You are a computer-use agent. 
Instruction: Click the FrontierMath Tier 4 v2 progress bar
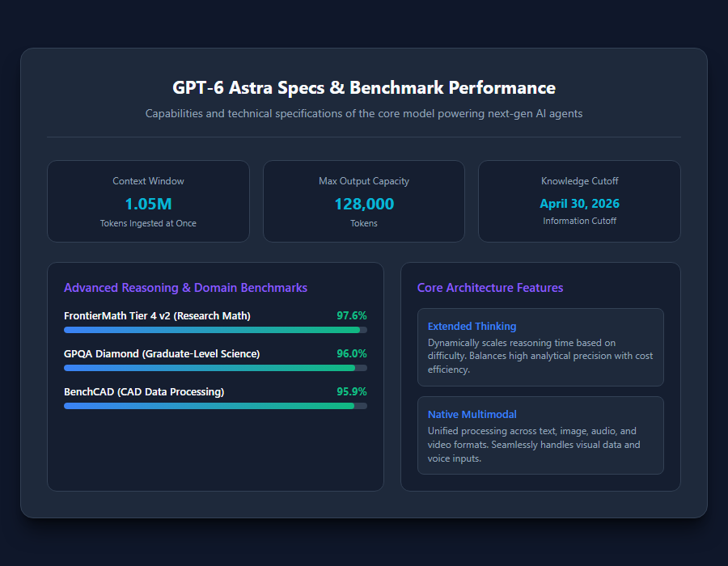pos(215,330)
